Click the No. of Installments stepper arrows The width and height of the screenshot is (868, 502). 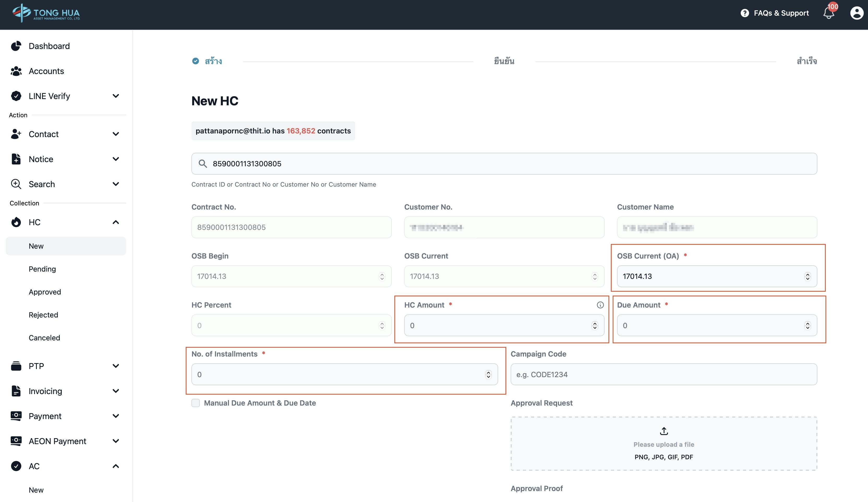488,375
